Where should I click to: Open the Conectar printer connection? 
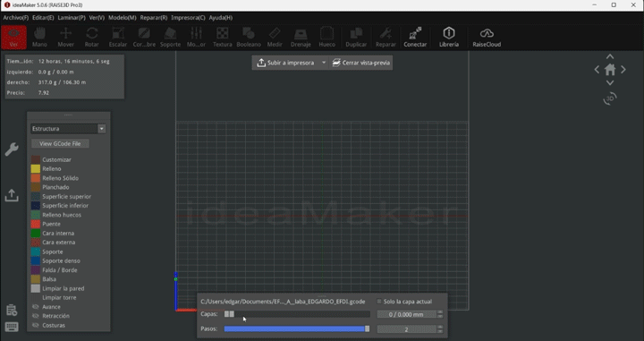pos(415,38)
